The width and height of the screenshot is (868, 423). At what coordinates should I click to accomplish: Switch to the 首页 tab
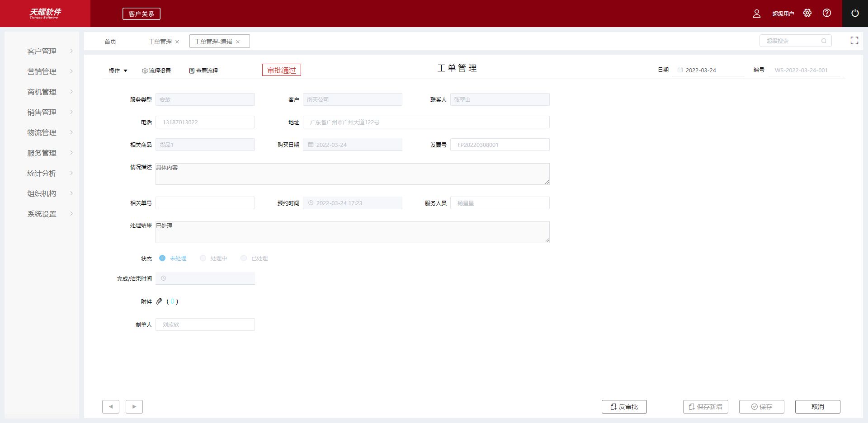point(110,41)
